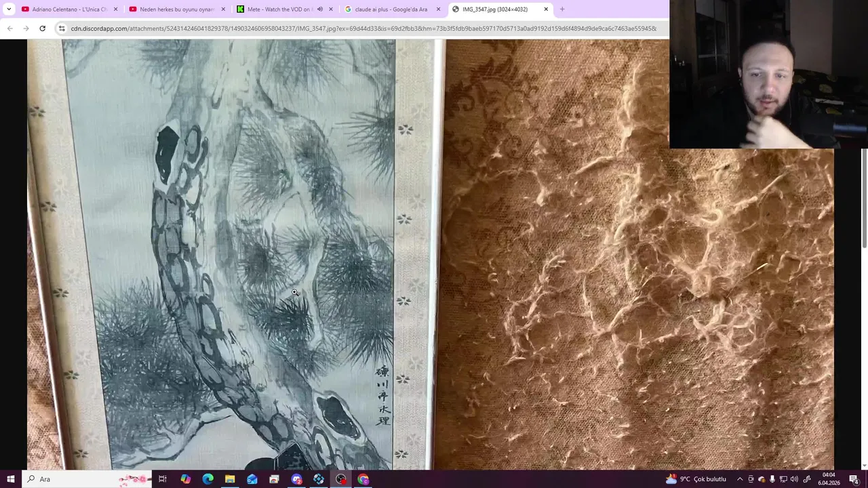Open the Windows Start menu
Image resolution: width=868 pixels, height=488 pixels.
10,479
